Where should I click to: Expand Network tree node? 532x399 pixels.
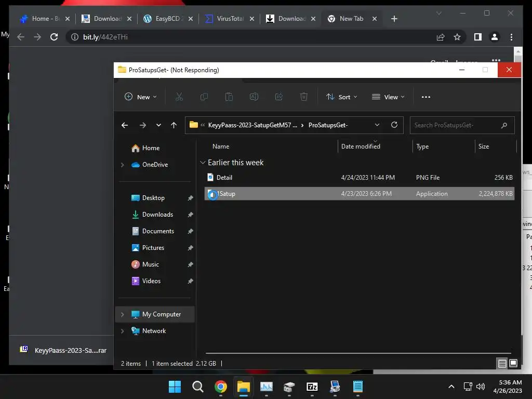(x=123, y=331)
